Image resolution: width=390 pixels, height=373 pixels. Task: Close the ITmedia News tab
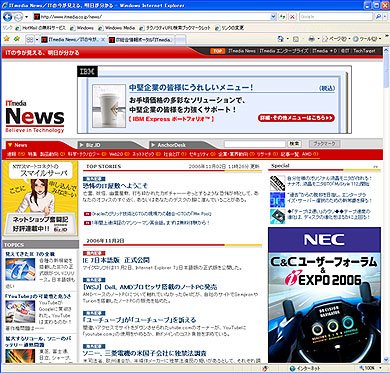[x=103, y=40]
